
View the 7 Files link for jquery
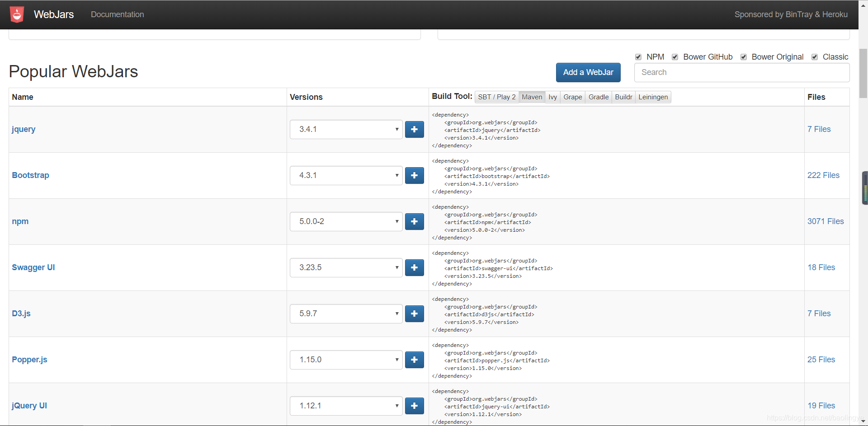[x=819, y=129]
